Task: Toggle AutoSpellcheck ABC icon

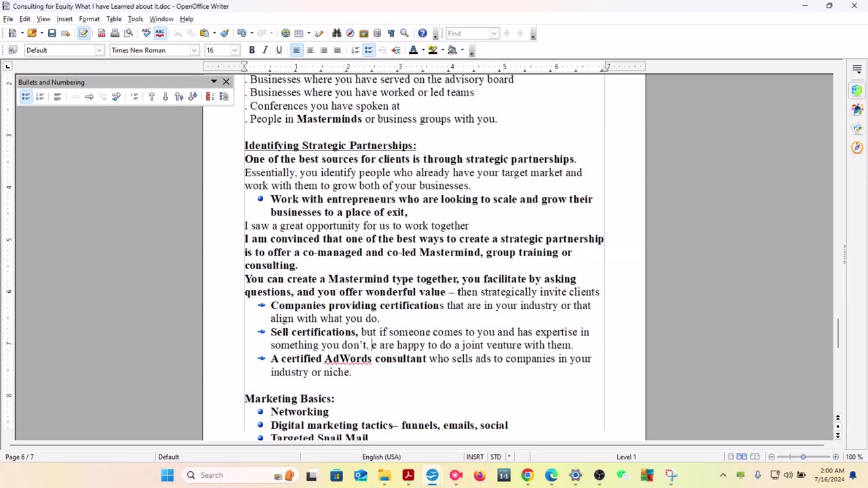Action: 160,33
